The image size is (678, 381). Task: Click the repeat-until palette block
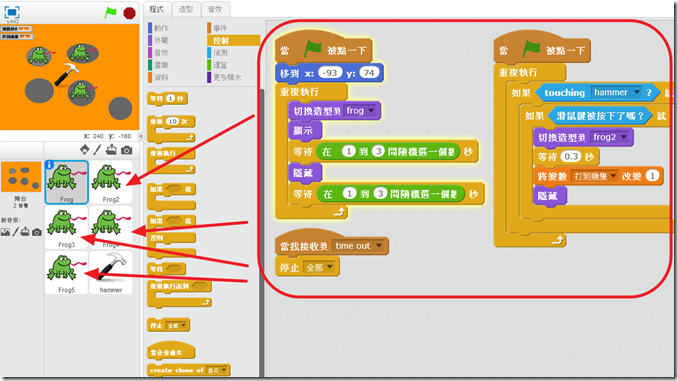[179, 294]
